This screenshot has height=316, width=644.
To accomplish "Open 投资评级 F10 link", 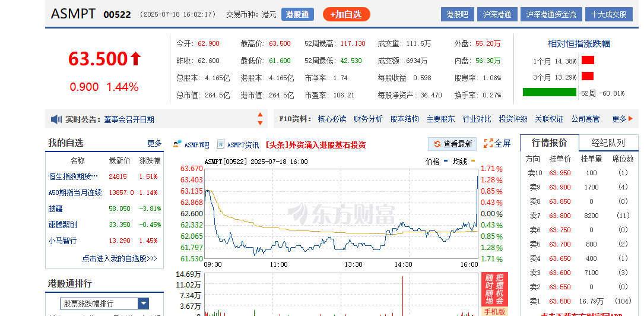I will 513,119.
